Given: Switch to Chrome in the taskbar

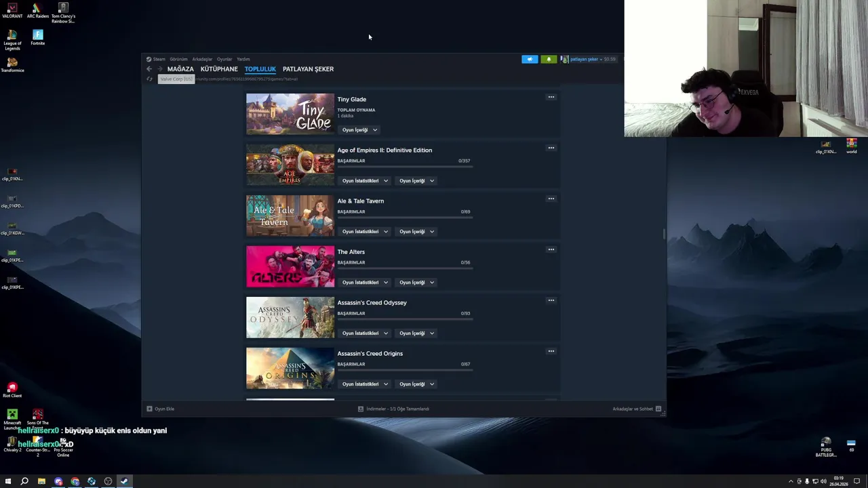Looking at the screenshot, I should click(x=75, y=481).
